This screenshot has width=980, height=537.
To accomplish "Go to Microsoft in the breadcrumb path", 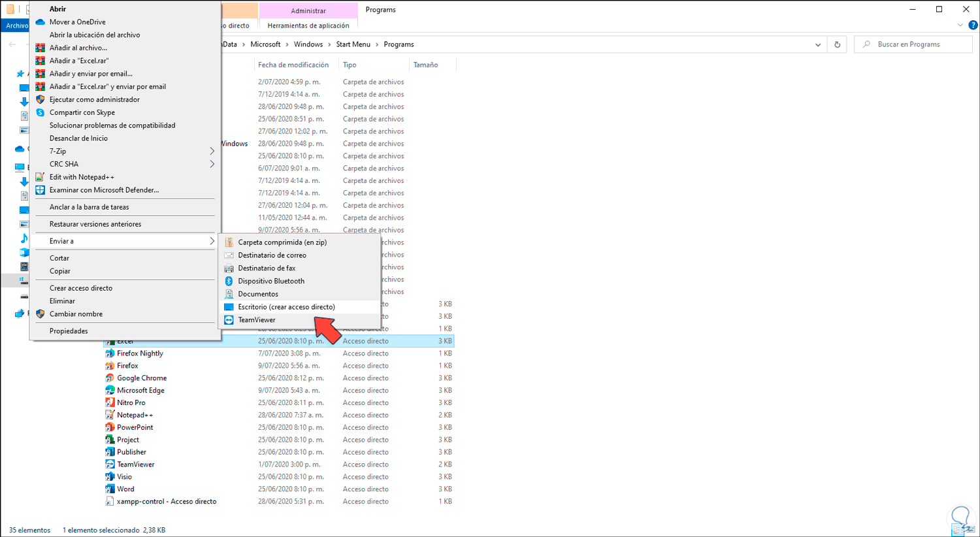I will (x=265, y=44).
